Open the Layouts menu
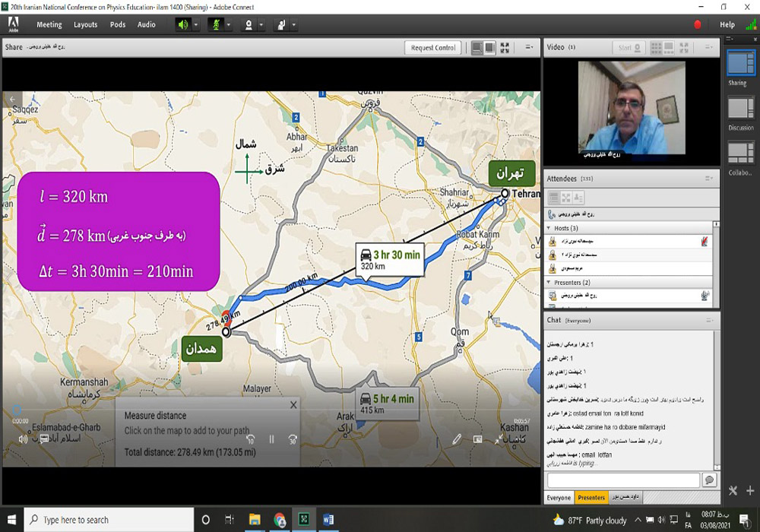 click(85, 24)
